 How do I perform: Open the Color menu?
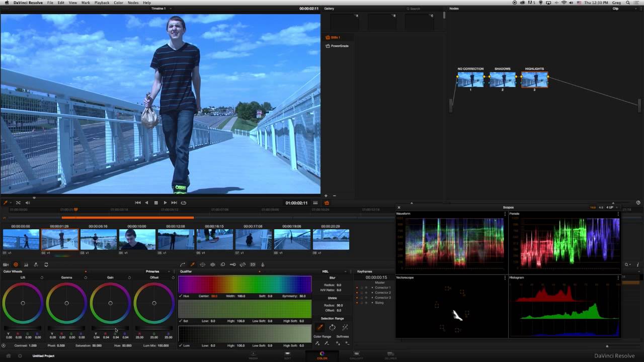tap(118, 3)
